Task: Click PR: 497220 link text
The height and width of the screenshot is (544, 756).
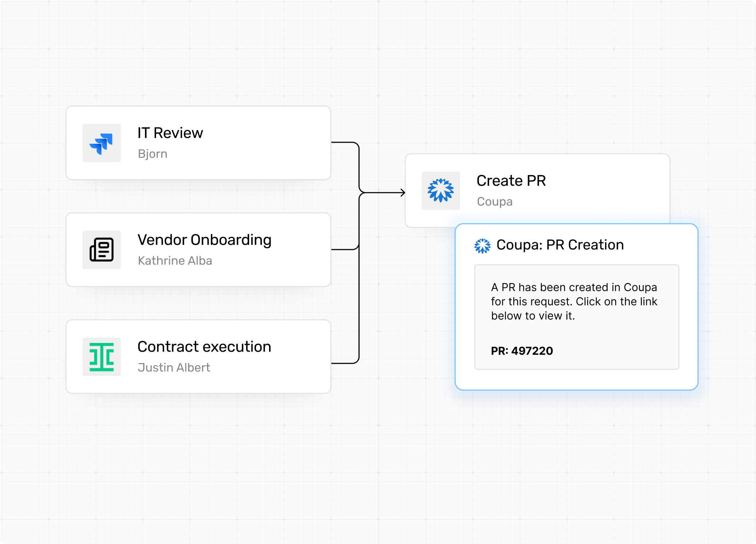Action: (522, 351)
